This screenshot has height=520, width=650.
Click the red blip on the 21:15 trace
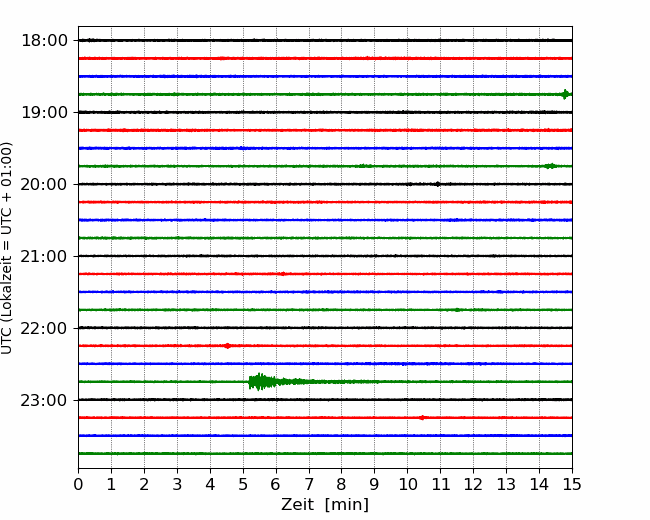coord(283,273)
